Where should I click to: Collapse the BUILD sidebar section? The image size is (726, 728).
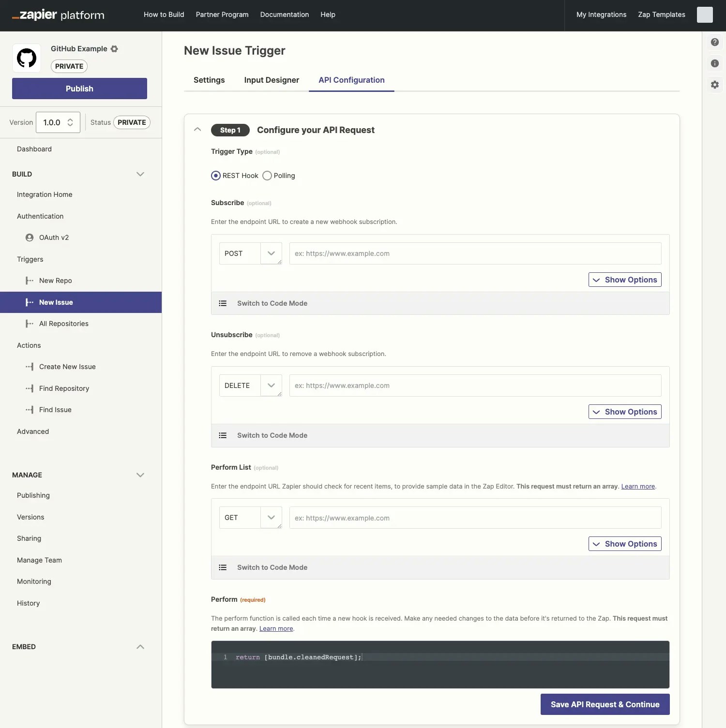pyautogui.click(x=140, y=174)
